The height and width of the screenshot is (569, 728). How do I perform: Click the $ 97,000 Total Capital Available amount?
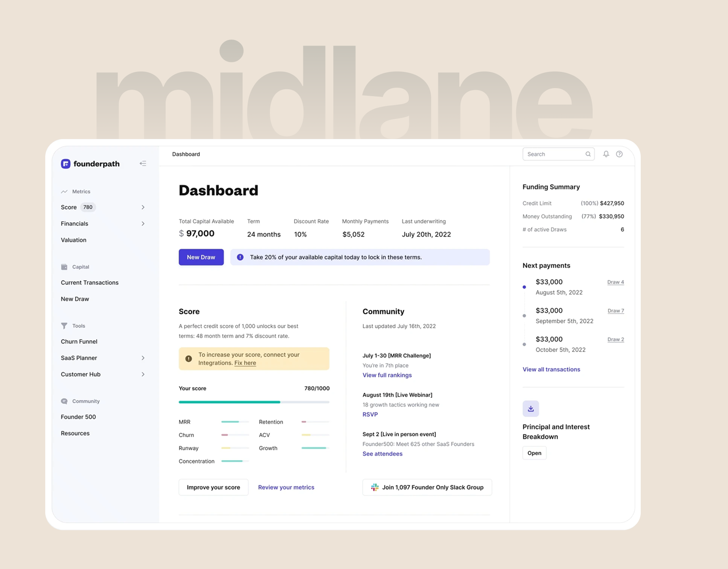(197, 234)
